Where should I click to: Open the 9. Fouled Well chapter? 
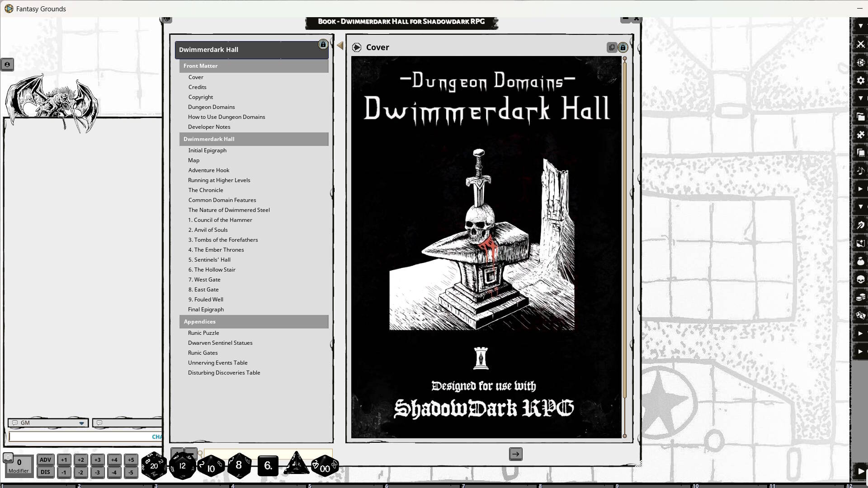click(206, 299)
